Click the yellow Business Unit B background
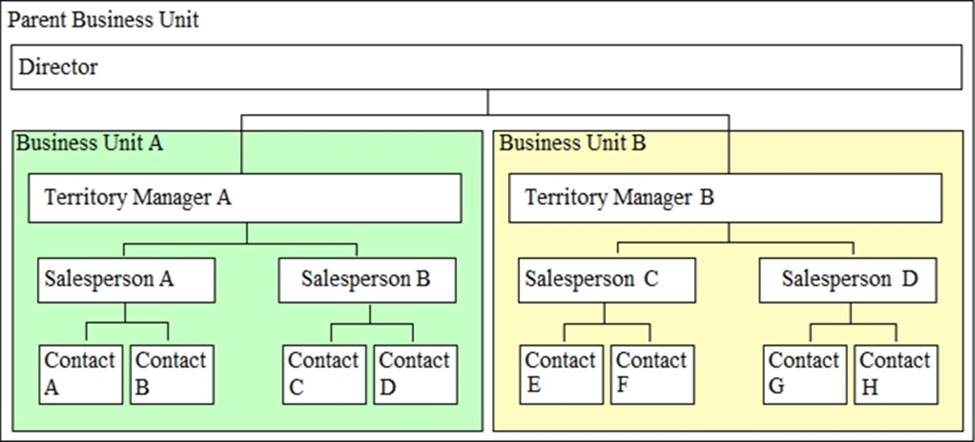The height and width of the screenshot is (442, 975). [727, 320]
